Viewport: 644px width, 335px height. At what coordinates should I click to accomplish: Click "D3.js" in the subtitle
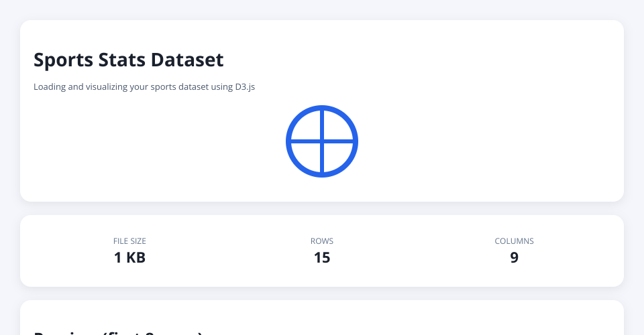click(x=244, y=87)
